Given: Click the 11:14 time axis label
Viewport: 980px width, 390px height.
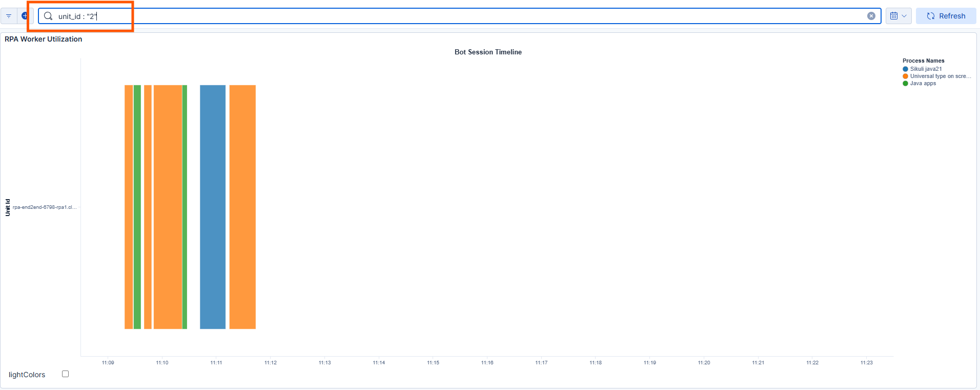Looking at the screenshot, I should (x=379, y=363).
